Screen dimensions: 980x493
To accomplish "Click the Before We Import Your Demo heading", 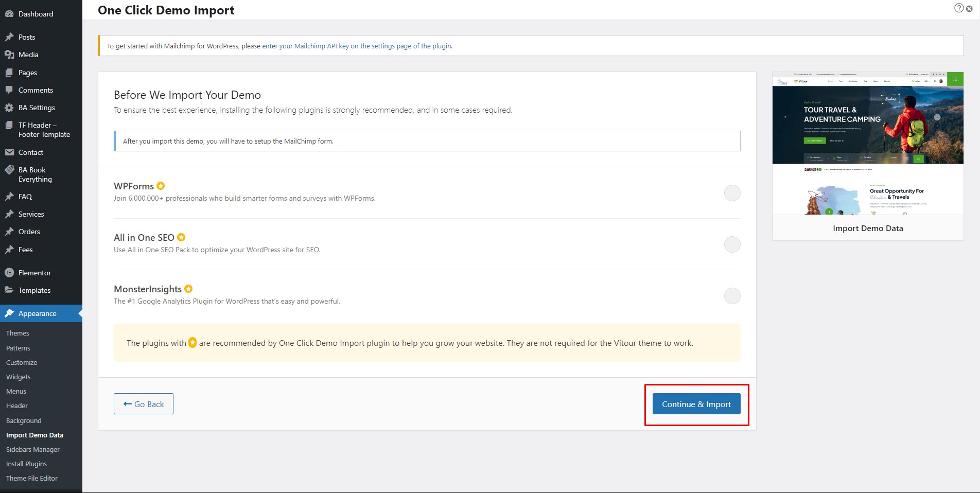I will pos(187,95).
